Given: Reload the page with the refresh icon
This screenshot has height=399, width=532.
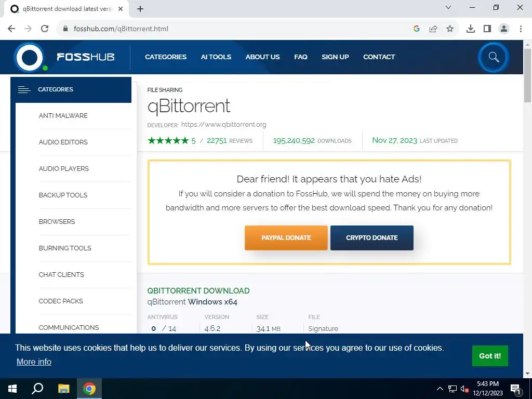Looking at the screenshot, I should [x=45, y=29].
